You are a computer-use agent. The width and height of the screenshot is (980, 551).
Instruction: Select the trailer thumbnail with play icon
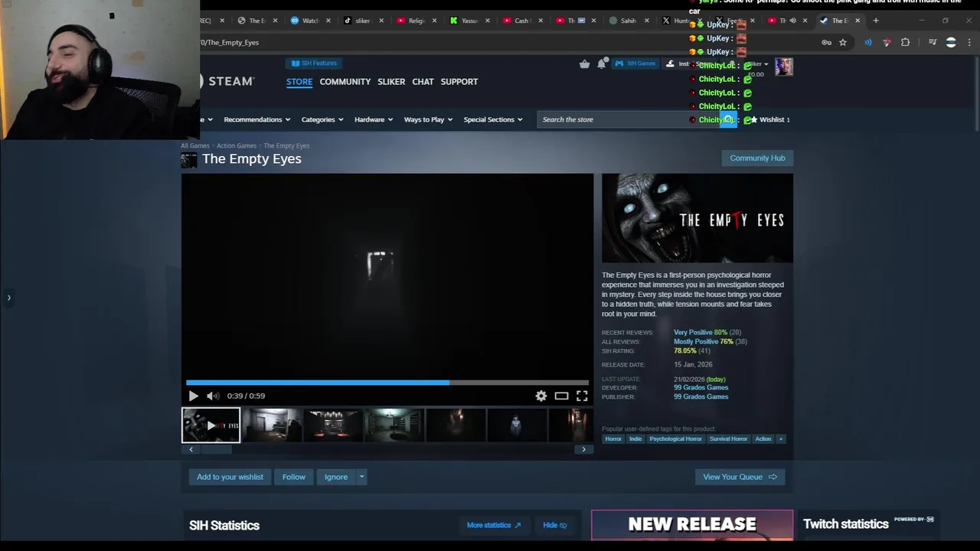pyautogui.click(x=211, y=425)
